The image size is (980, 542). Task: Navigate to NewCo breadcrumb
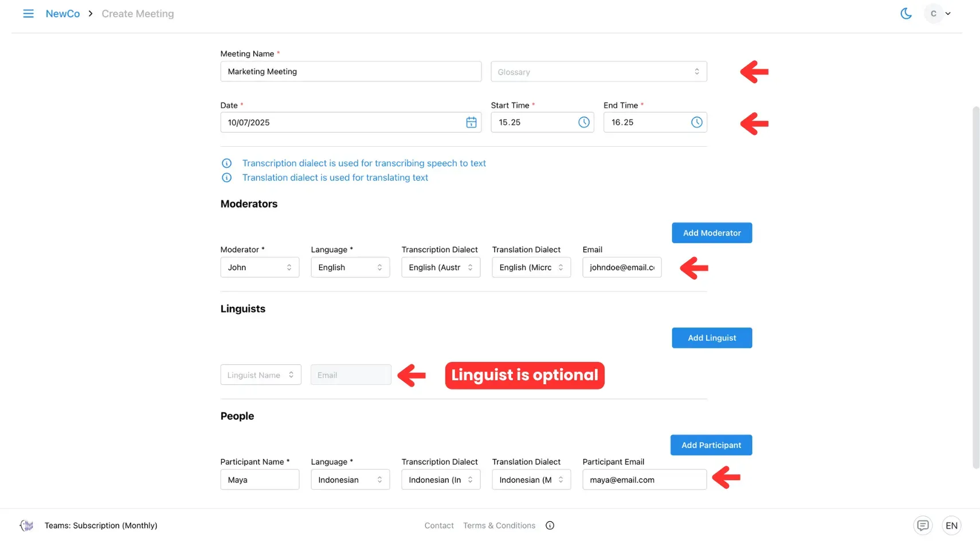point(62,14)
